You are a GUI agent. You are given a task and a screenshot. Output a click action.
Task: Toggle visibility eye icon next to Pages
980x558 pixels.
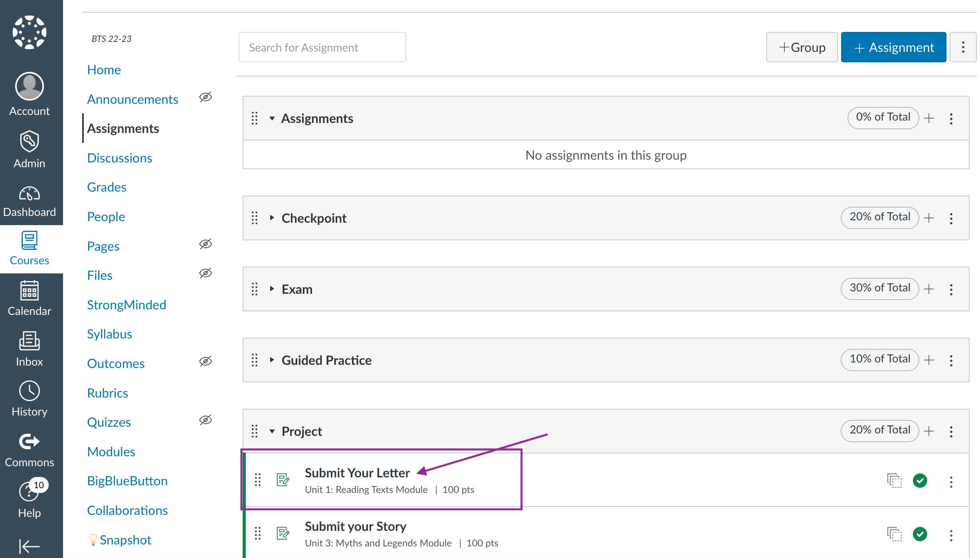(x=207, y=244)
